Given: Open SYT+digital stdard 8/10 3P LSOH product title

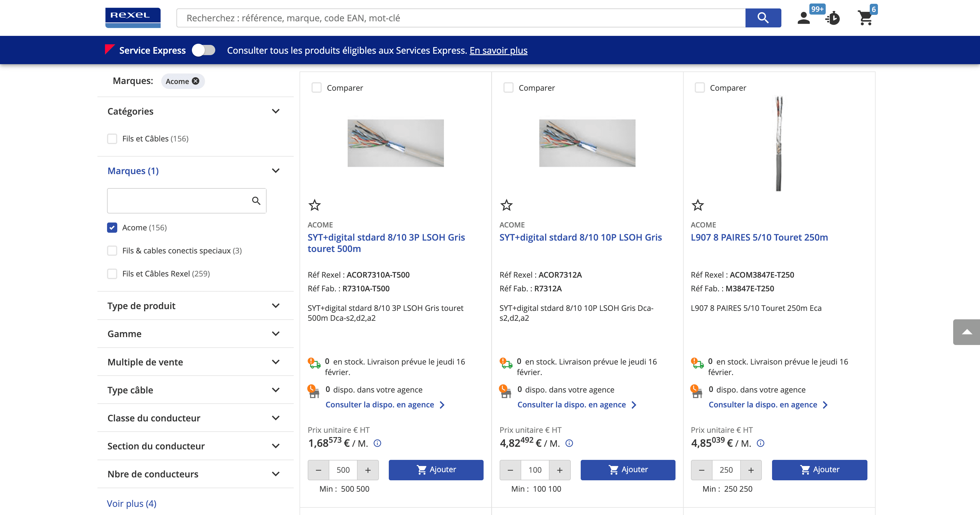Looking at the screenshot, I should (386, 243).
